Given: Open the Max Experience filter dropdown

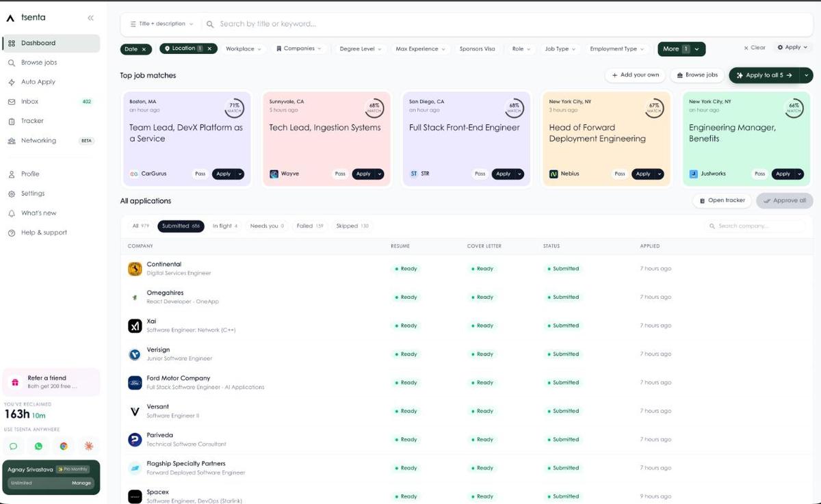Looking at the screenshot, I should [421, 49].
